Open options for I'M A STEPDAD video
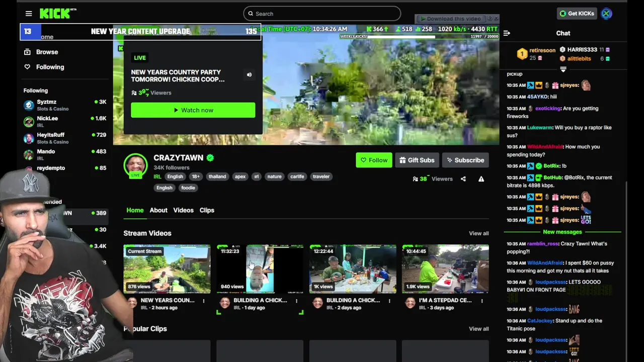 click(481, 301)
